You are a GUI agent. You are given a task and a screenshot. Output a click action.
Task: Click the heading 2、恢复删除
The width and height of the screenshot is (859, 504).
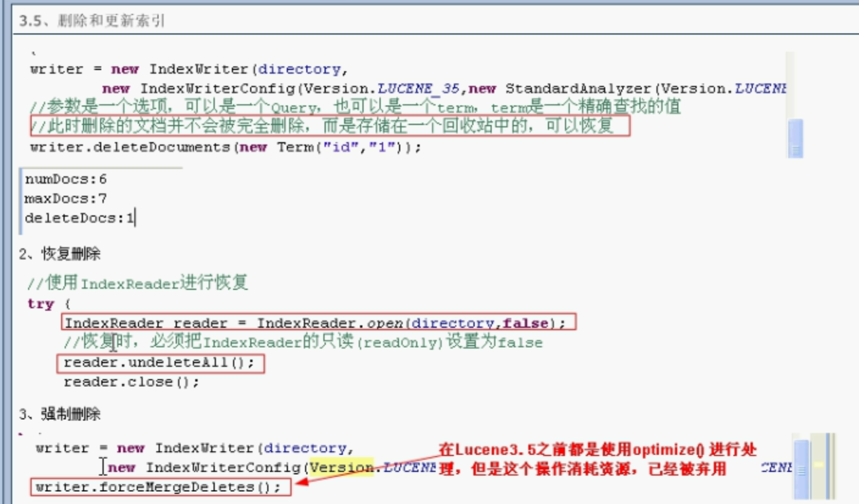pos(60,254)
